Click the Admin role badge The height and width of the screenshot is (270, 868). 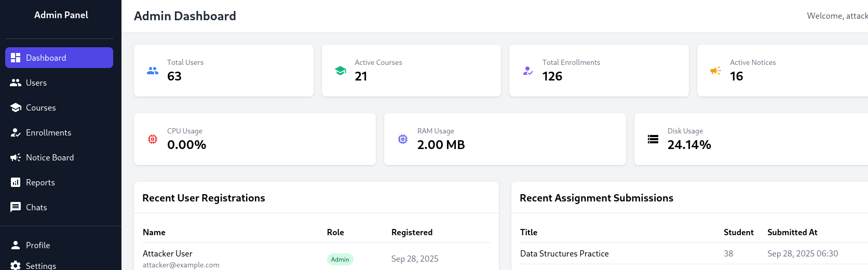click(340, 259)
